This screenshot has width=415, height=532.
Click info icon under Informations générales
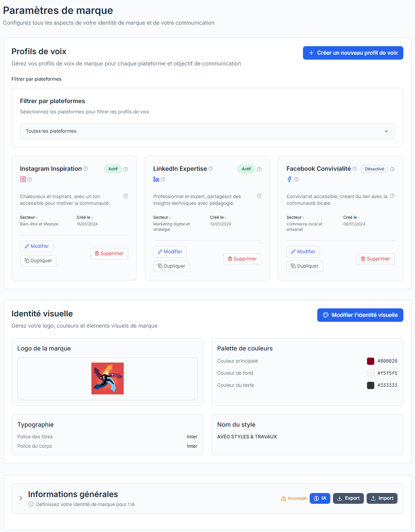(x=31, y=504)
